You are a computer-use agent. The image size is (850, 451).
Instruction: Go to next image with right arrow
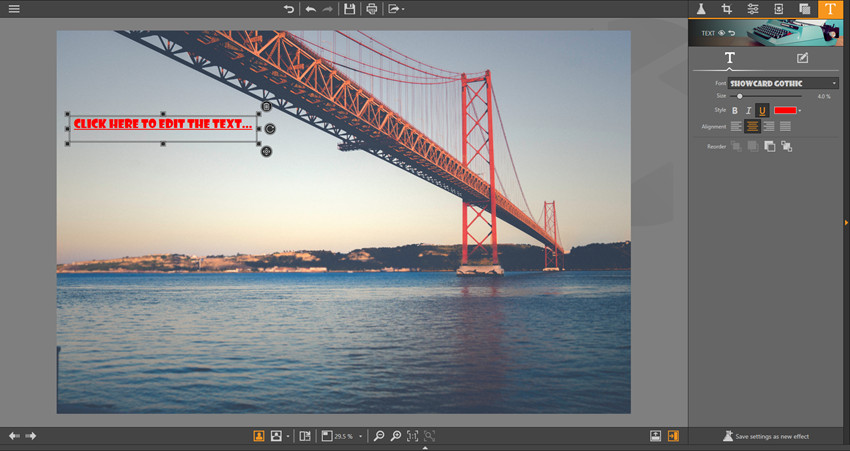click(x=31, y=436)
